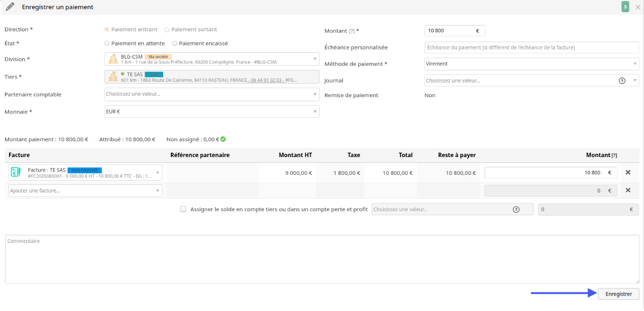Click the Remise de paiement value Non
Screen dimensions: 644x311
coord(430,95)
